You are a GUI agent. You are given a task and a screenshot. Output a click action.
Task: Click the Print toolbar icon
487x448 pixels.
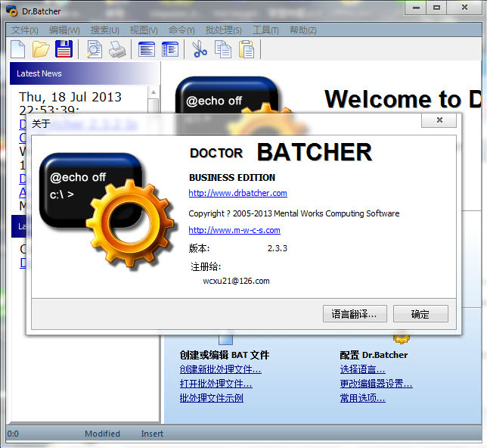click(x=117, y=50)
